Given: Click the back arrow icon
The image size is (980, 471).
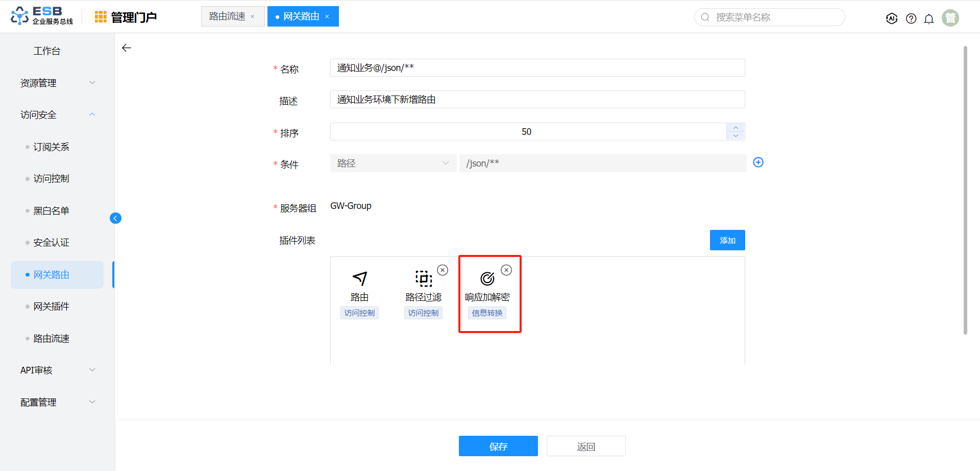Looking at the screenshot, I should [x=127, y=48].
